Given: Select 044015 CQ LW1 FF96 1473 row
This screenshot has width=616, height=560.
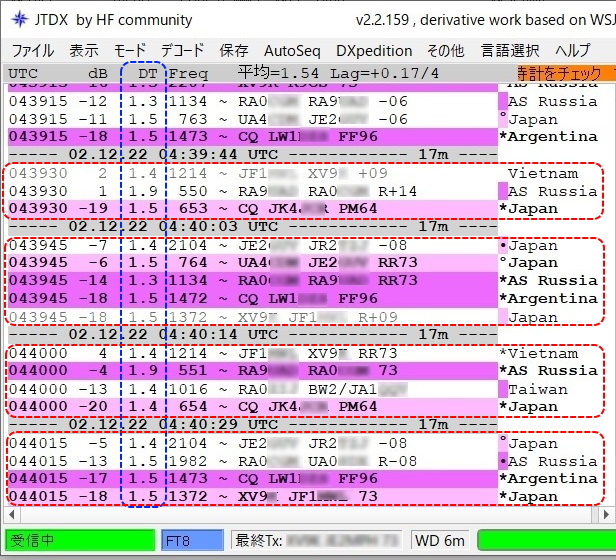Looking at the screenshot, I should click(x=253, y=479).
